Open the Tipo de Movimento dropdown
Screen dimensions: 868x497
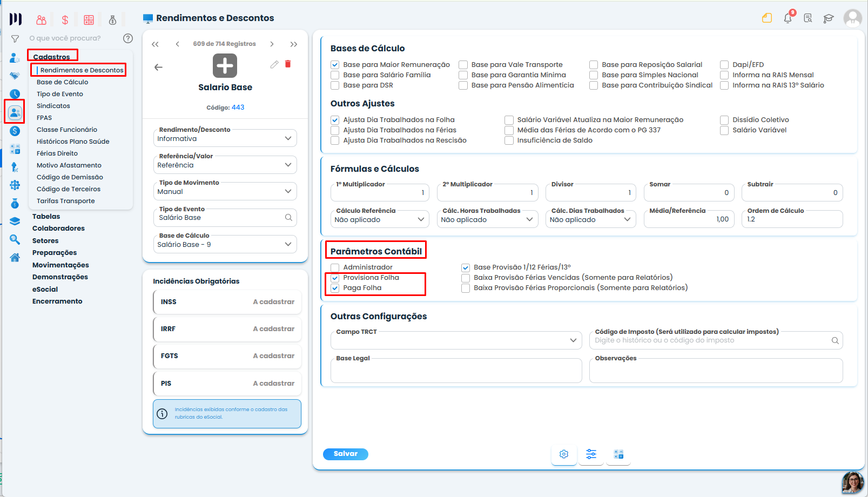(225, 191)
